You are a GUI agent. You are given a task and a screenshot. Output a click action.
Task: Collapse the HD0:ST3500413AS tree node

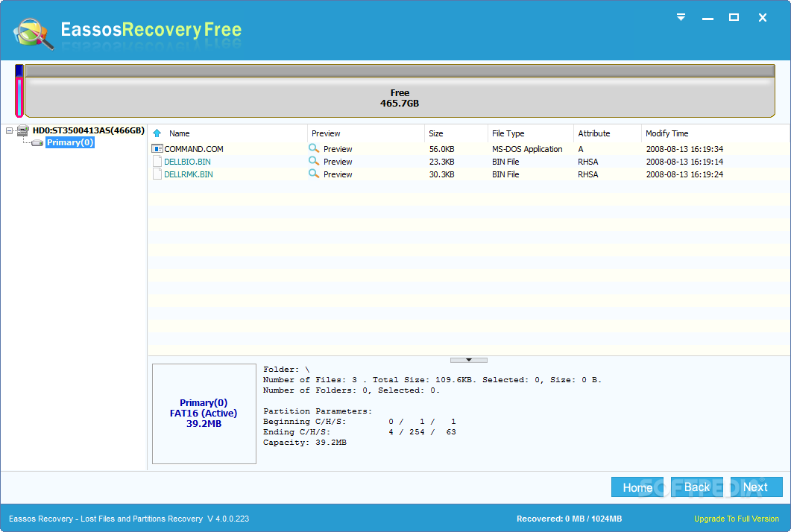click(9, 130)
